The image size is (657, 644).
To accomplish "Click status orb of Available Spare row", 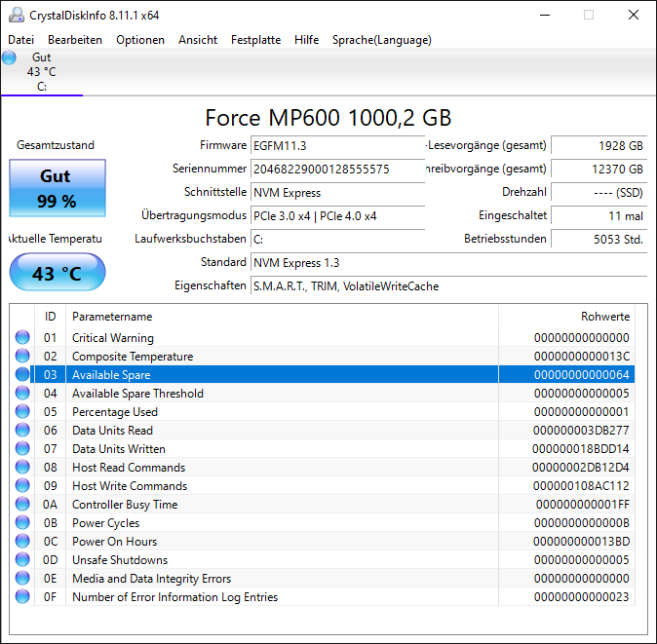I will coord(22,374).
